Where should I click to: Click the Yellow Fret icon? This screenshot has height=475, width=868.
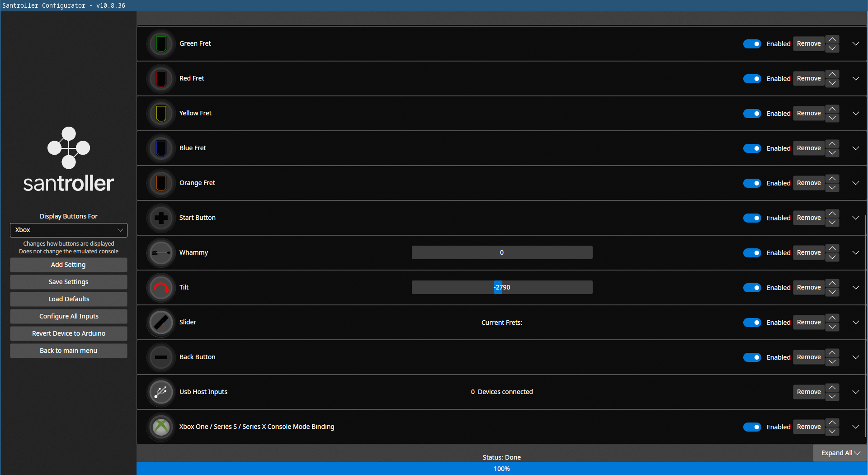161,114
